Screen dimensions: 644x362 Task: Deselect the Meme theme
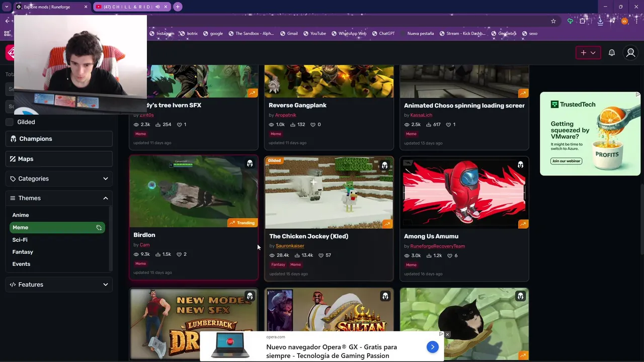[57, 228]
